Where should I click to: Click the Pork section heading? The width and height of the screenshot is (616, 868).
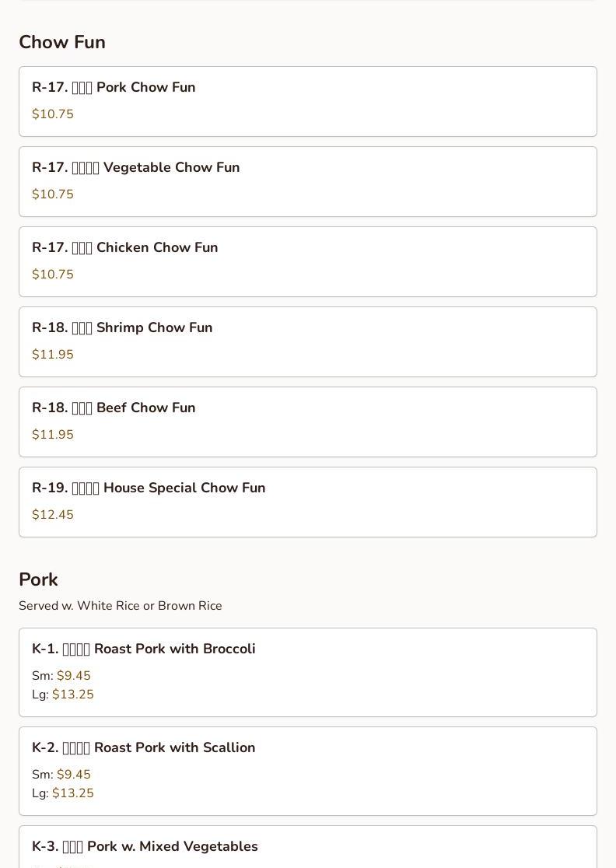[x=38, y=579]
